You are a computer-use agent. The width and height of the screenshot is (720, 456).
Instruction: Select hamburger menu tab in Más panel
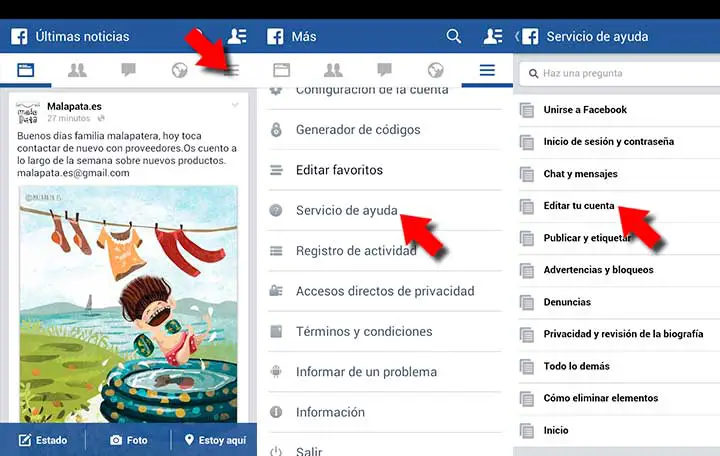click(487, 70)
